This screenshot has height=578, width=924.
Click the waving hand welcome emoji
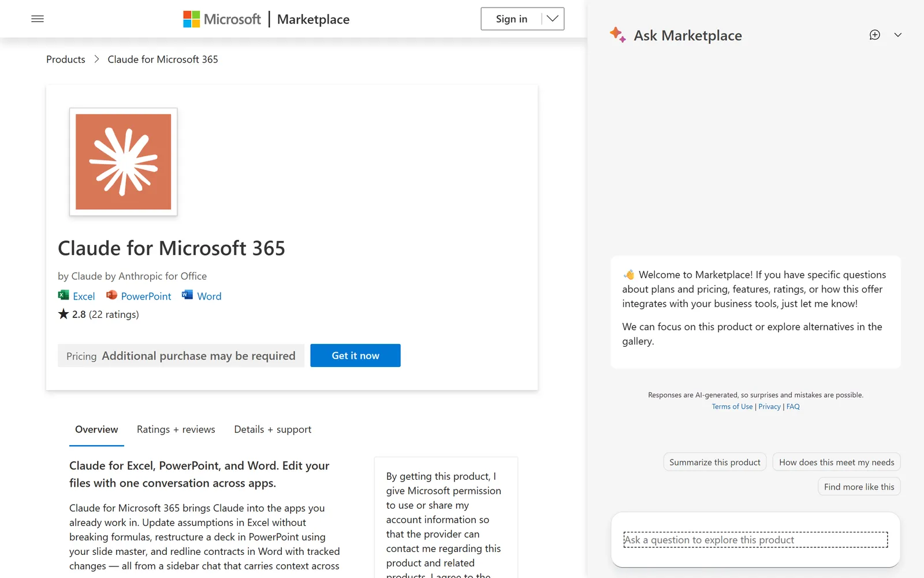pyautogui.click(x=629, y=275)
